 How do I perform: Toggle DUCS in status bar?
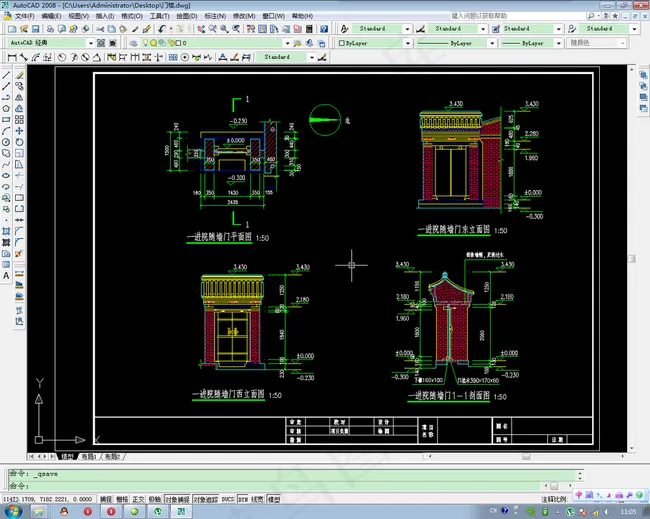[x=228, y=500]
